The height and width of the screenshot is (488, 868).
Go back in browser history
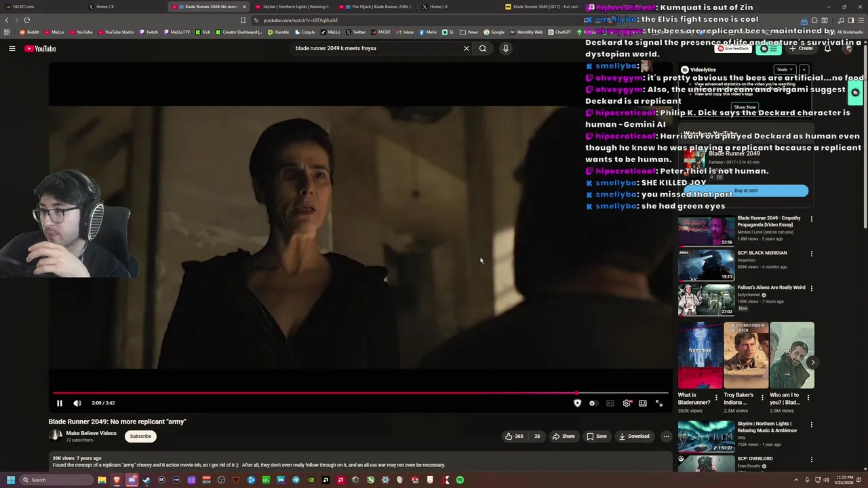[x=7, y=20]
